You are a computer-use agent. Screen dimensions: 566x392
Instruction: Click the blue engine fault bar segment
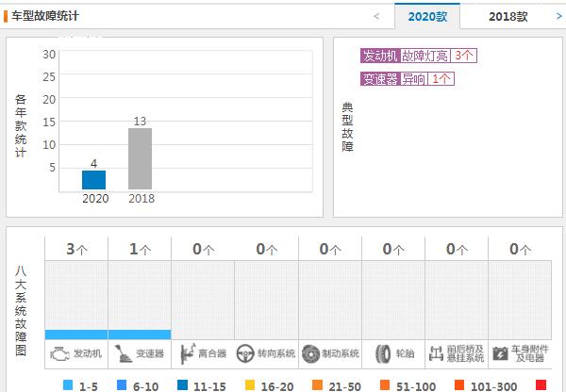tap(76, 335)
